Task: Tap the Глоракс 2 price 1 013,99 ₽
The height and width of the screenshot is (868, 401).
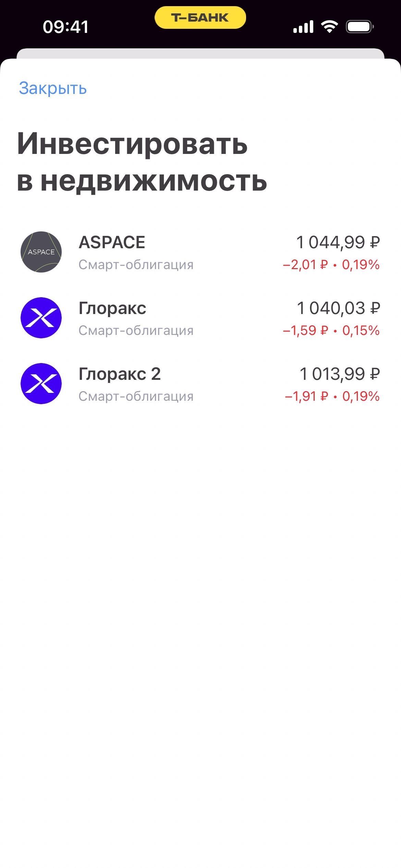Action: point(340,374)
